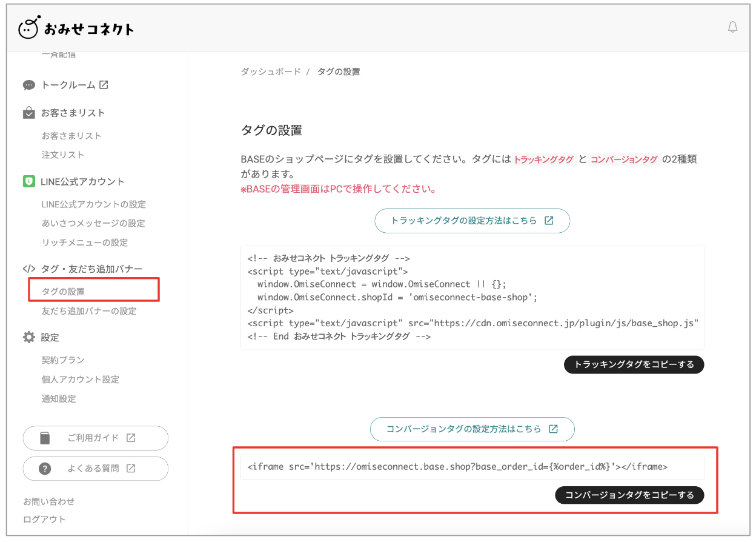756x542 pixels.
Task: Click the book icon in ご利用ガイド
Action: 45,438
